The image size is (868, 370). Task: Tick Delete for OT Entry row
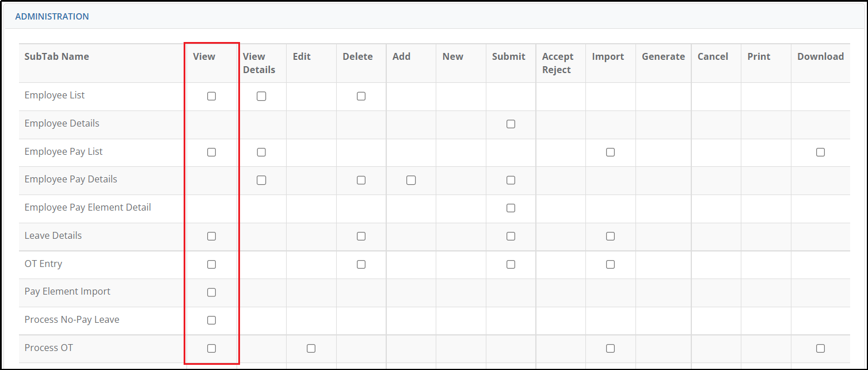coord(361,264)
